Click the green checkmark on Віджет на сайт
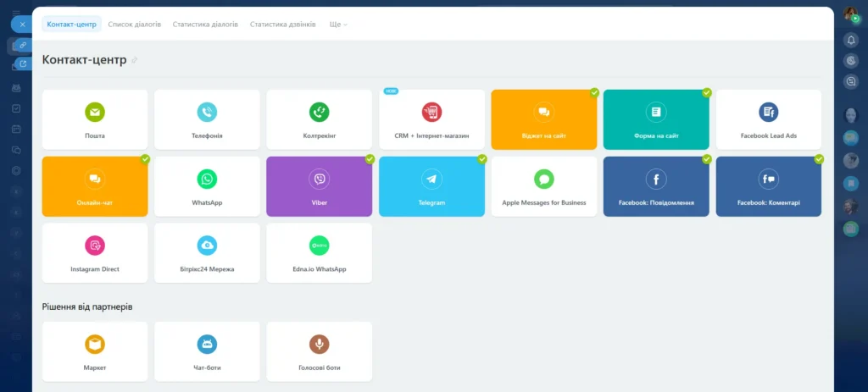The width and height of the screenshot is (868, 392). (x=594, y=92)
